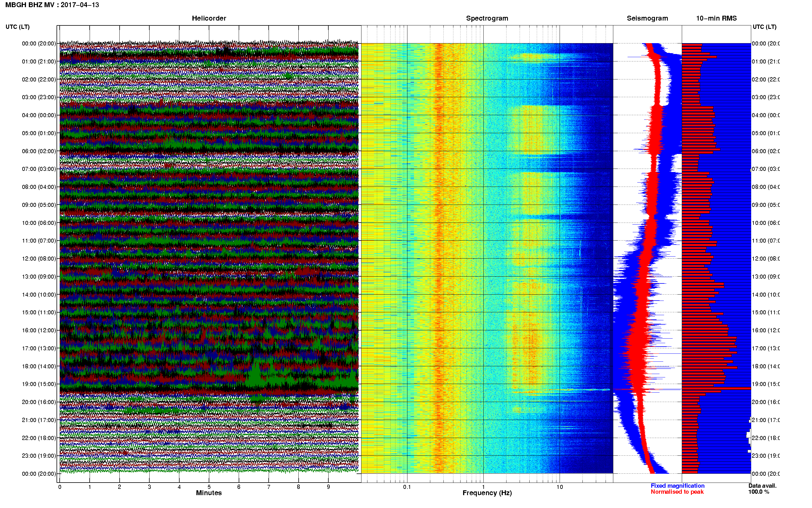
Task: Click the left '20:00 (16:00)' time label
Action: click(39, 402)
